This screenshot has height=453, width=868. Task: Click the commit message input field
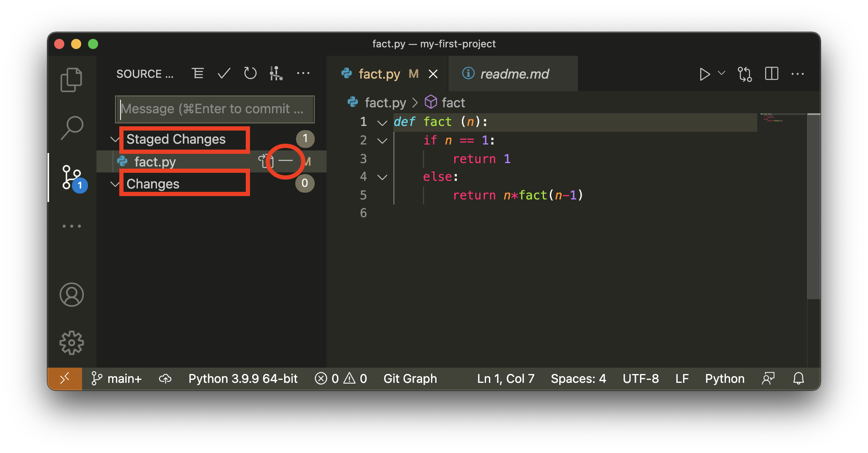(214, 109)
